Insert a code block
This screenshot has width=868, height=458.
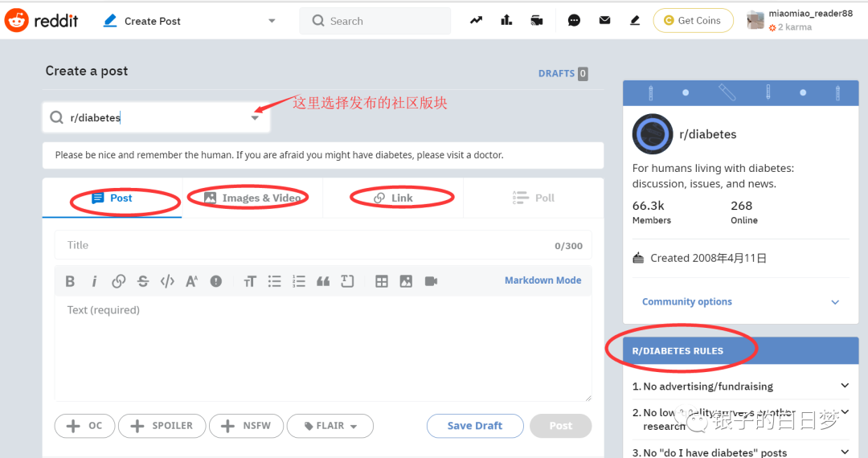(x=348, y=281)
